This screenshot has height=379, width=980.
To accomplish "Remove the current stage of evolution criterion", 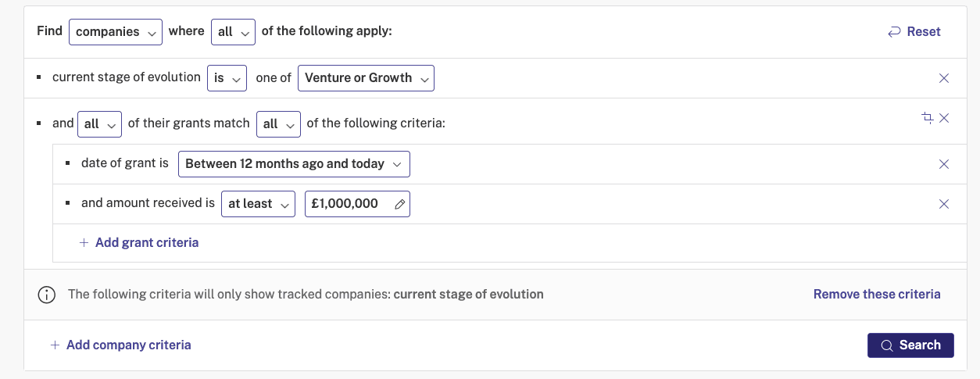I will pos(943,78).
